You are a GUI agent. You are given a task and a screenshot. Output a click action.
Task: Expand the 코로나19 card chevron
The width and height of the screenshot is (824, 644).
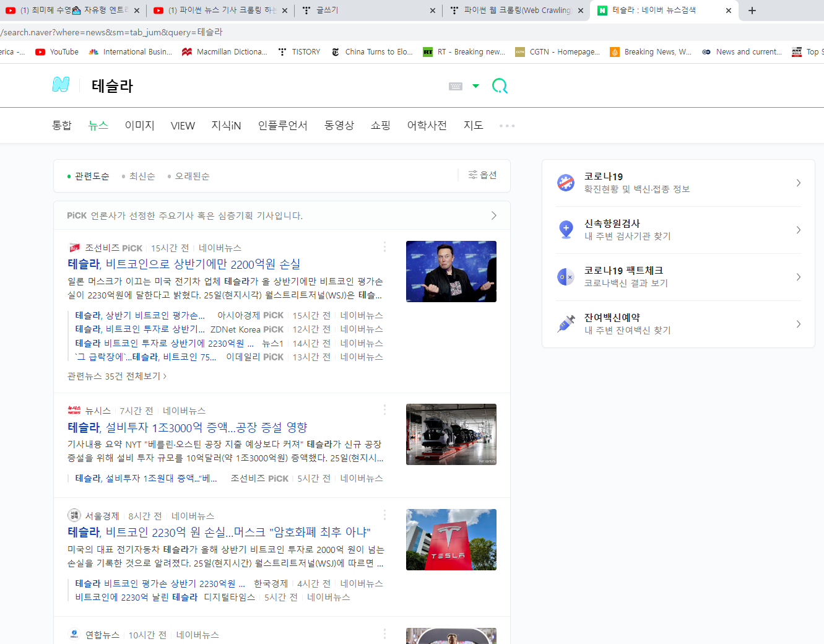[799, 183]
